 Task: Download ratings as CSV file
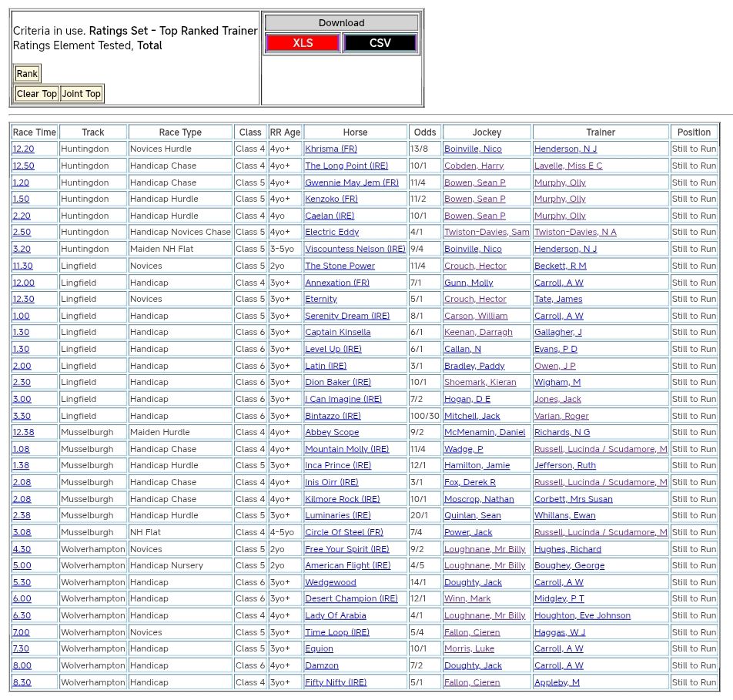click(380, 43)
